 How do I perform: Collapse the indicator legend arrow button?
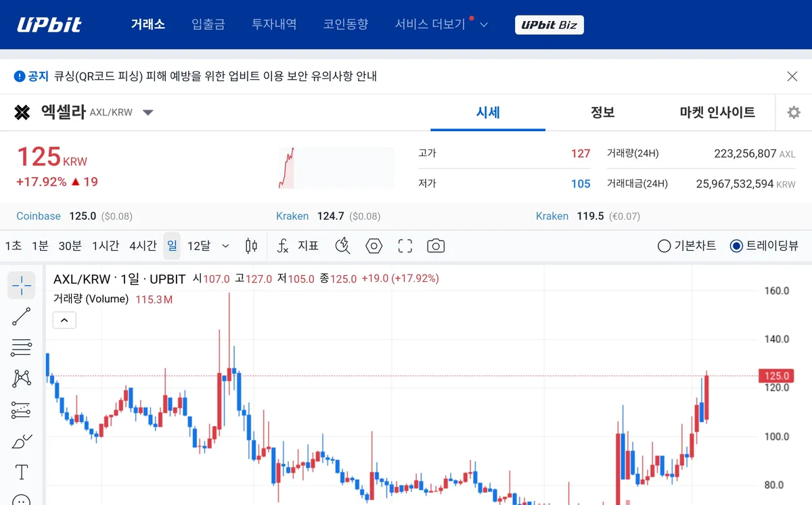[64, 320]
